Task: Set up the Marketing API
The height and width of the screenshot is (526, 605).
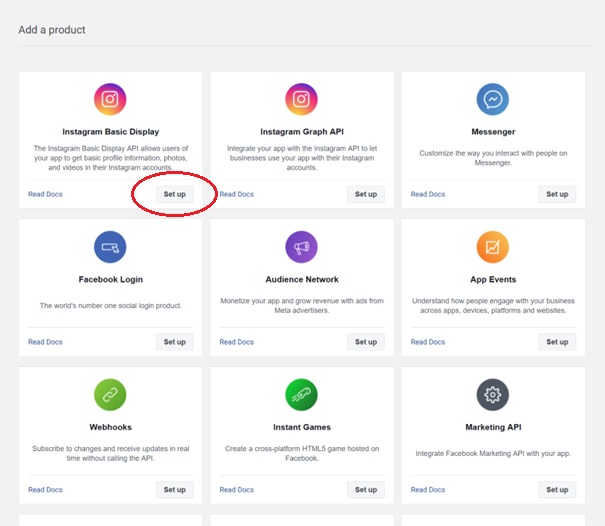Action: (x=557, y=489)
